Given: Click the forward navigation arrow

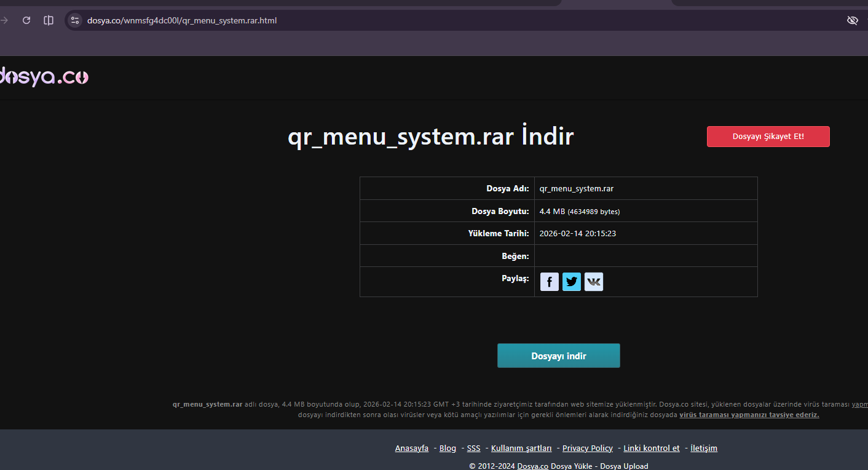Looking at the screenshot, I should click(x=5, y=20).
